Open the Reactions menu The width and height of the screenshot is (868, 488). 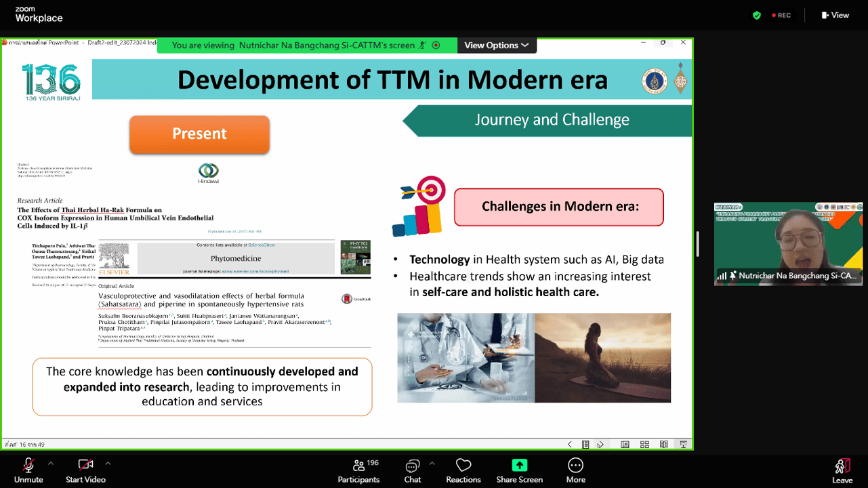[x=463, y=470]
